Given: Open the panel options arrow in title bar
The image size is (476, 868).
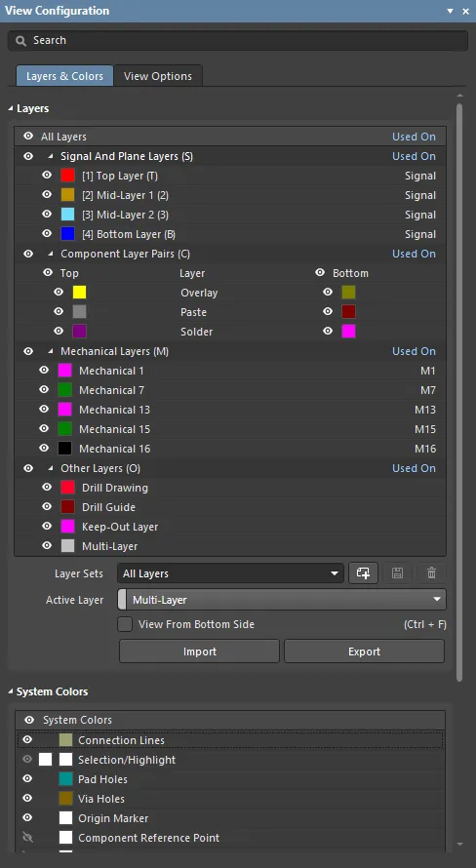Looking at the screenshot, I should coord(450,11).
